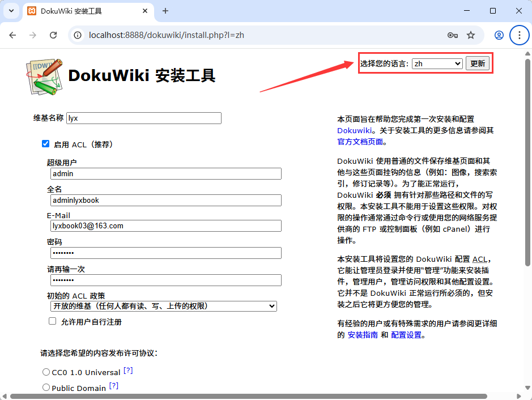Open the three-dot browser menu

pyautogui.click(x=519, y=35)
